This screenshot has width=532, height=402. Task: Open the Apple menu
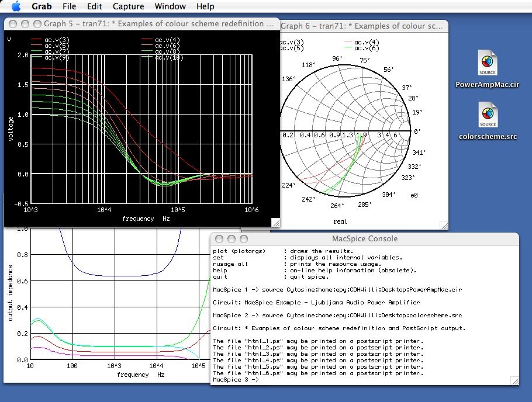tap(16, 6)
